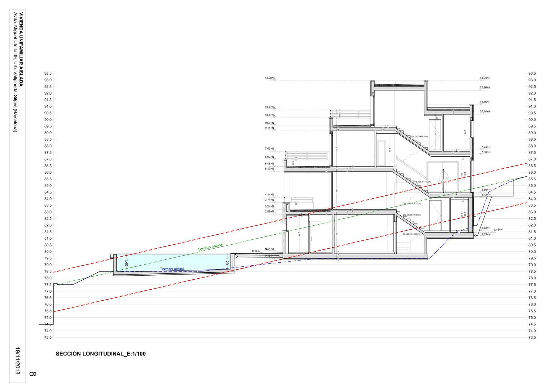The width and height of the screenshot is (554, 392).
Task: Select the 0,14-N level label
Action: tap(256, 251)
